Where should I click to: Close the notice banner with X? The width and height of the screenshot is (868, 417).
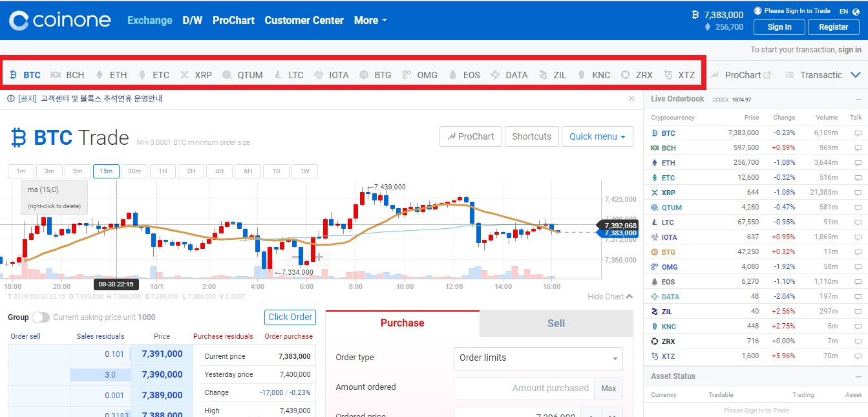click(631, 99)
